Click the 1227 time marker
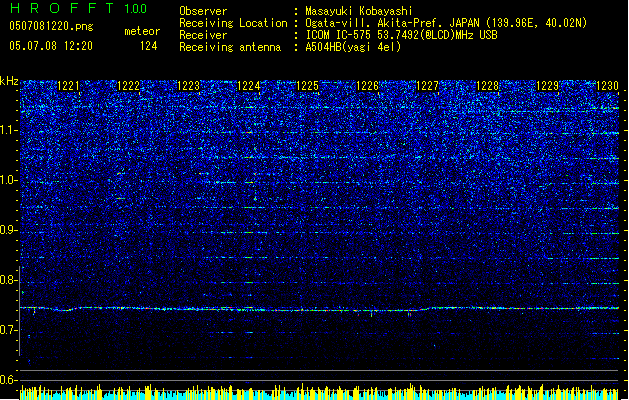This screenshot has width=629, height=400. 427,86
